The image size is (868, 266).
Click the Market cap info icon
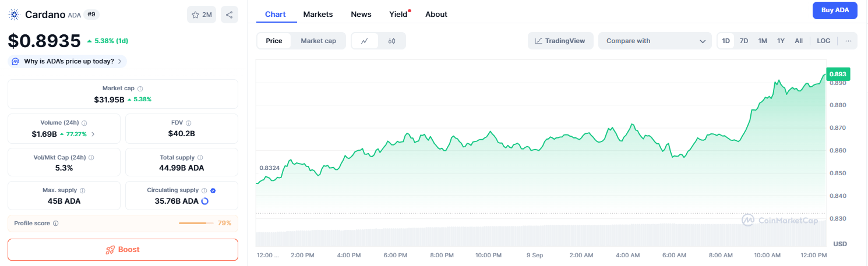pos(140,88)
